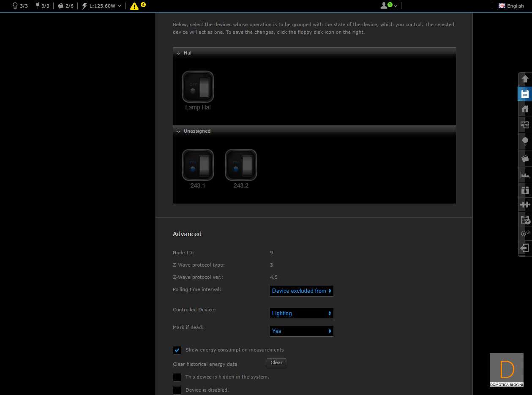Check the Device is disabled checkbox
Image resolution: width=532 pixels, height=395 pixels.
point(177,390)
